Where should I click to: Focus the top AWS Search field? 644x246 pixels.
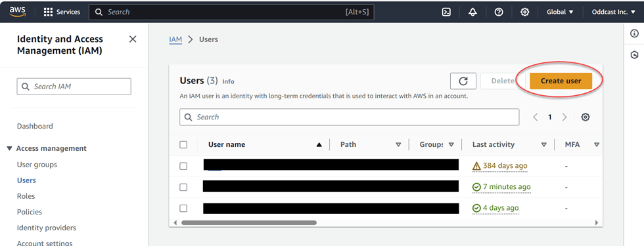coord(231,12)
